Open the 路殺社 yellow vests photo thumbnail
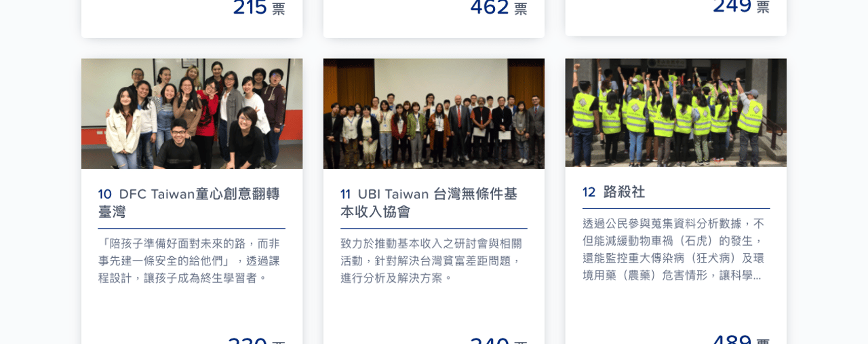868x344 pixels. [676, 113]
